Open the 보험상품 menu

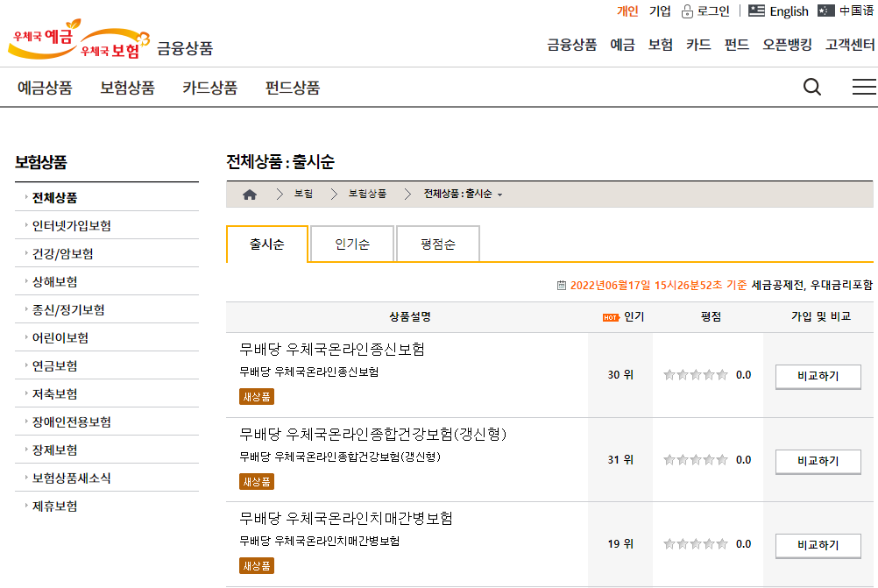pos(127,88)
